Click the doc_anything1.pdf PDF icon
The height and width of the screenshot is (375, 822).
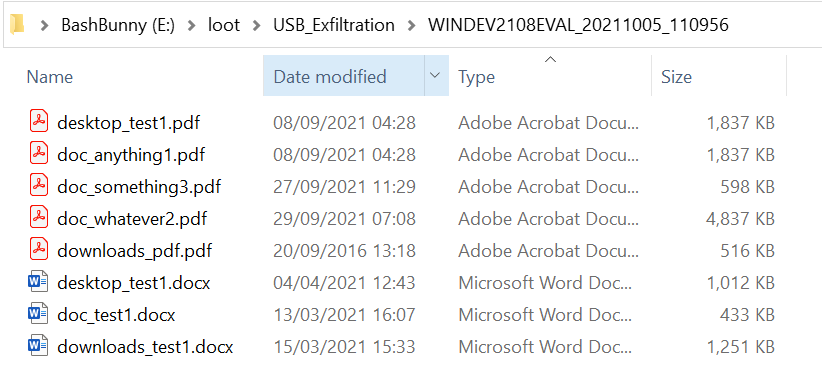pyautogui.click(x=39, y=154)
